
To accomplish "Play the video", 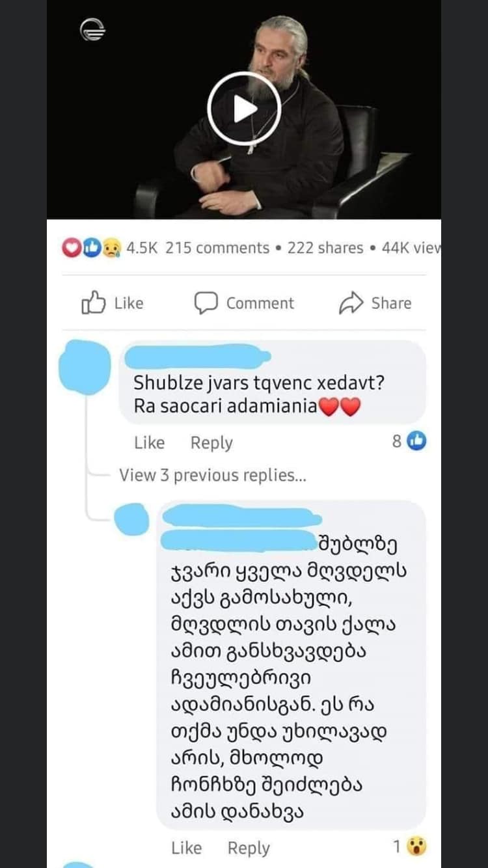I will (x=244, y=109).
